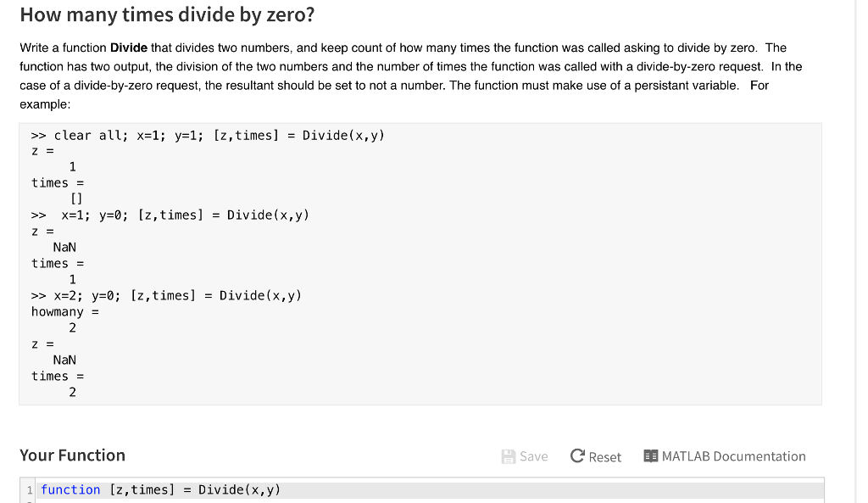Click the Reset button label
This screenshot has width=868, height=503.
(x=604, y=457)
